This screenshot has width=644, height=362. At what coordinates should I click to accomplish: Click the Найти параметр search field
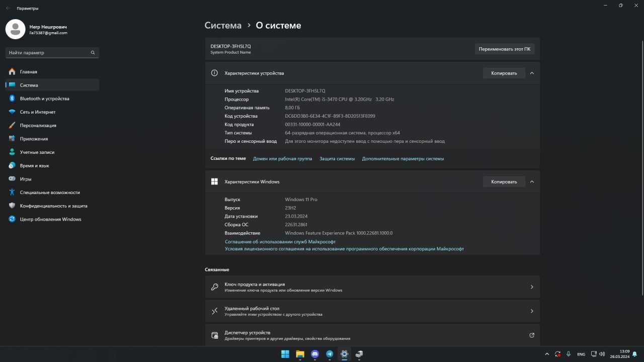[x=52, y=52]
